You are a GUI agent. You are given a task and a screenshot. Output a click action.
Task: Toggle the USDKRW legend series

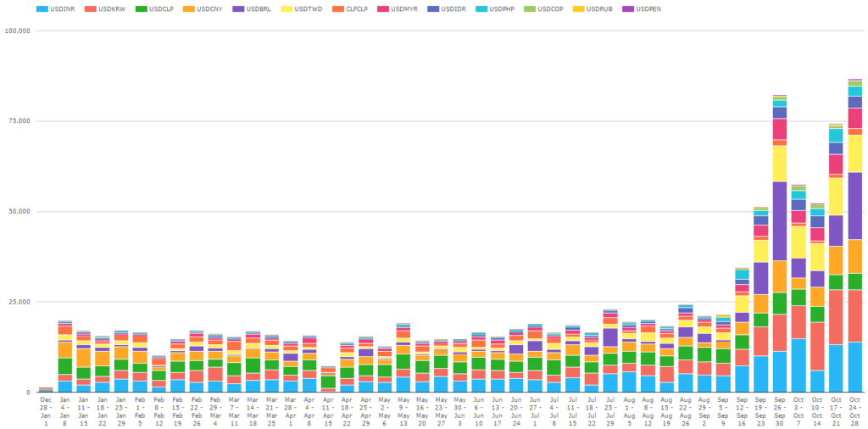pyautogui.click(x=103, y=8)
